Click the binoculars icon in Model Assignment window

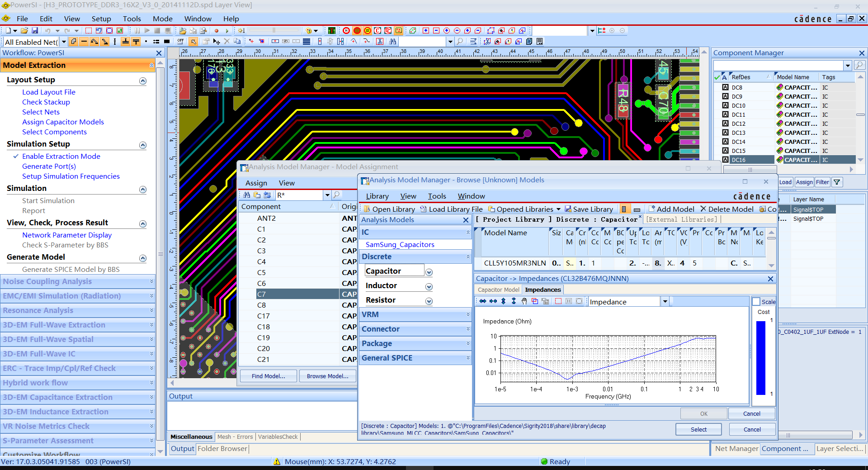pyautogui.click(x=247, y=195)
